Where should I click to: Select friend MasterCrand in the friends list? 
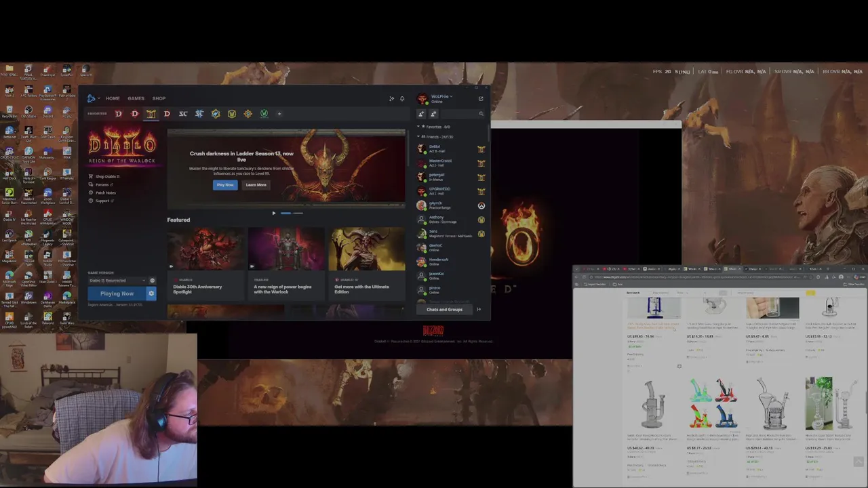point(451,163)
